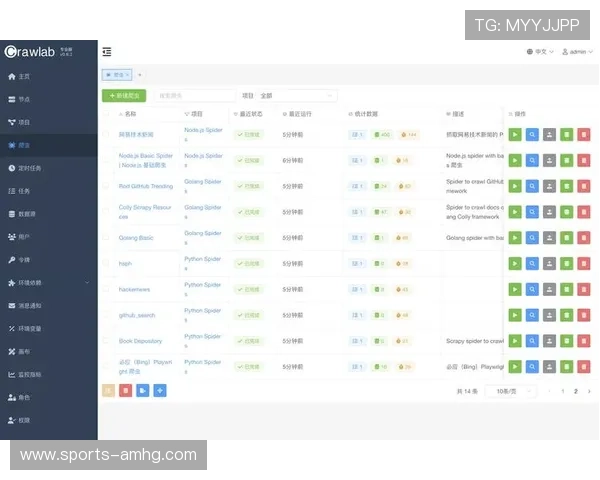Go to 任务 tasks in the sidebar
The image size is (600, 480).
coord(19,191)
